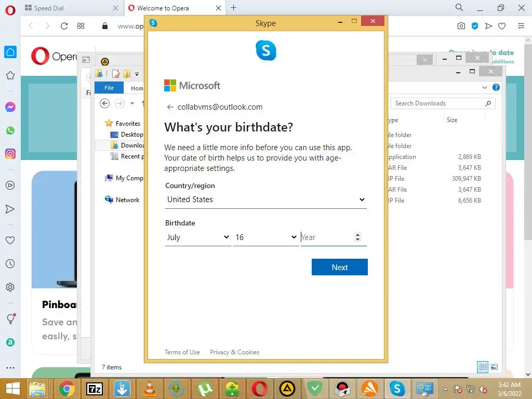Viewport: 532px width, 399px height.
Task: Open recent locations dropdown in Explorer
Action: coord(132,103)
